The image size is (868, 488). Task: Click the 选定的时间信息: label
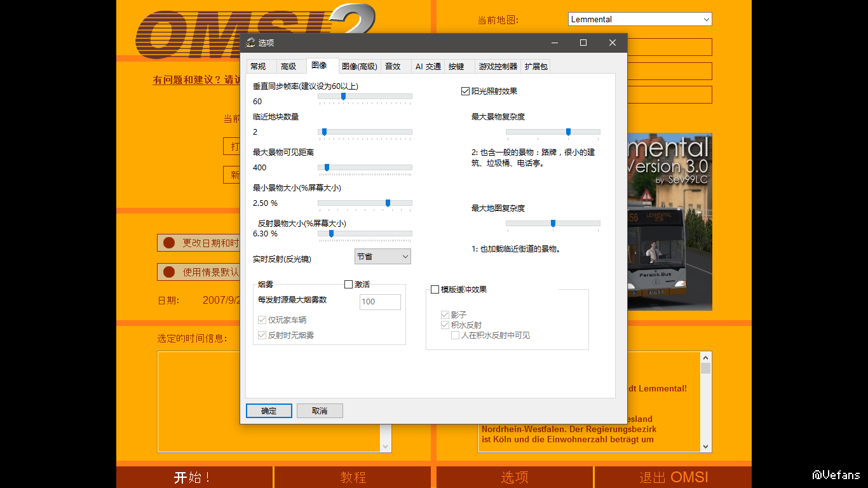click(193, 339)
